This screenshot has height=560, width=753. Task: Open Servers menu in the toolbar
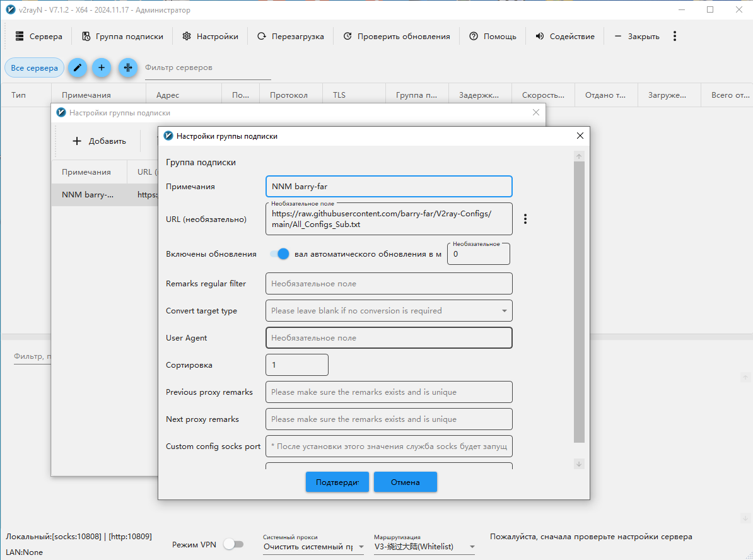click(39, 37)
